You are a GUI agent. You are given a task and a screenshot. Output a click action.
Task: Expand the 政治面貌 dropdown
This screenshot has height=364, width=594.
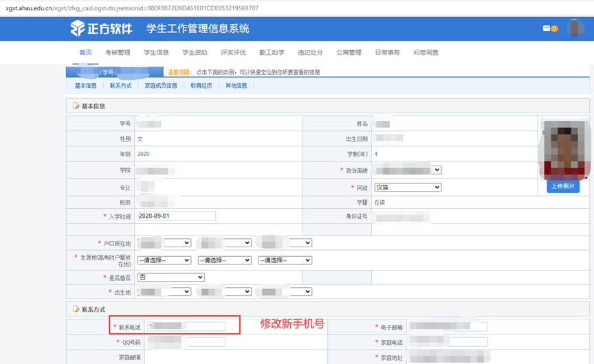tap(408, 170)
